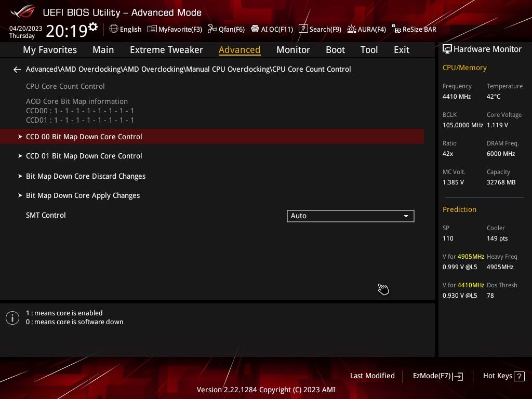Click the info icon in the help panel

(12, 318)
